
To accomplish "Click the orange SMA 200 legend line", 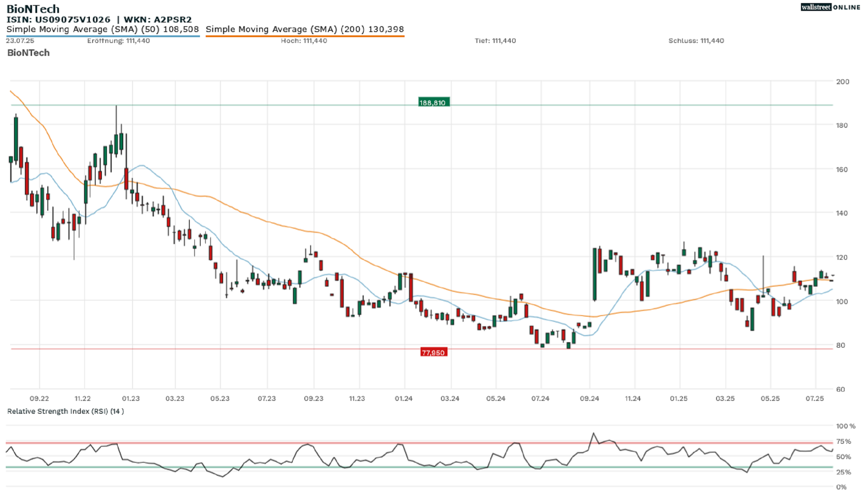I will (x=305, y=36).
